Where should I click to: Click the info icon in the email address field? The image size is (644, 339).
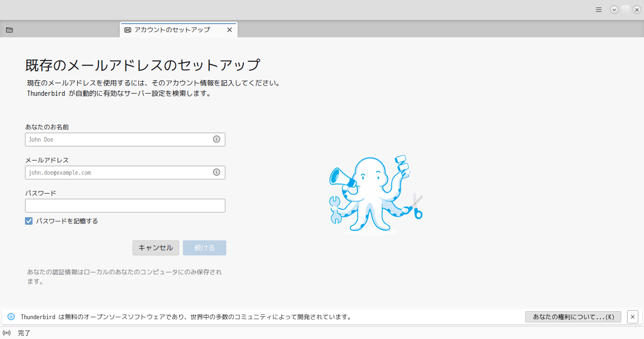click(x=216, y=172)
